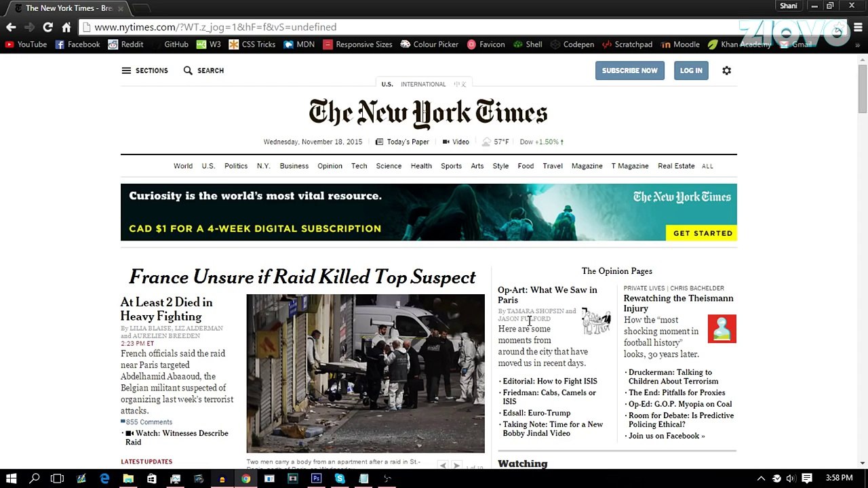
Task: Open the Khan Academy bookmark
Action: (x=740, y=44)
